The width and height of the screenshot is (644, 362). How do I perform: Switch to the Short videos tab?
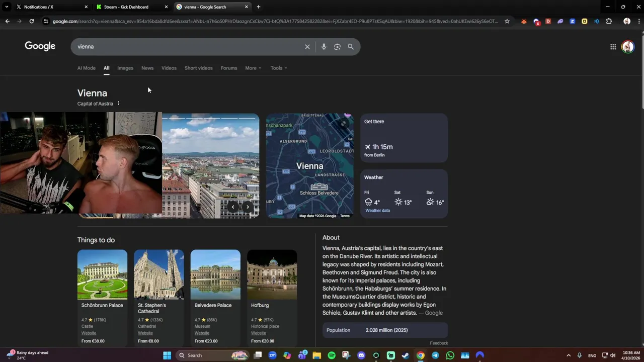point(199,68)
